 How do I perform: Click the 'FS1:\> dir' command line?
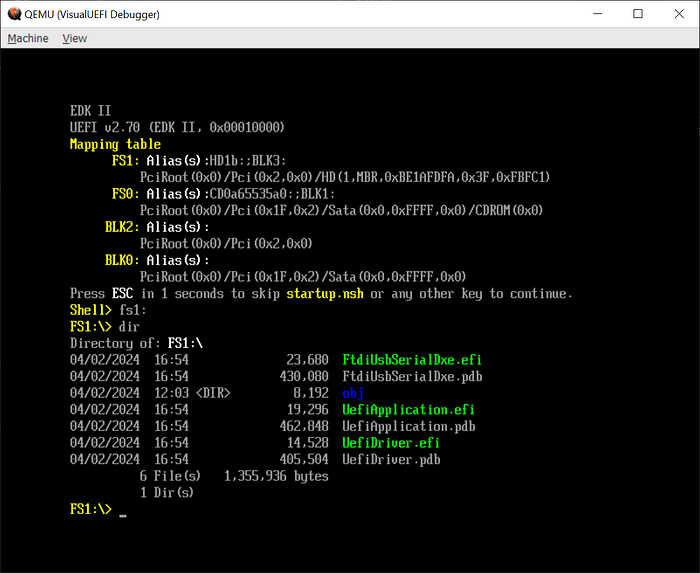click(x=105, y=327)
